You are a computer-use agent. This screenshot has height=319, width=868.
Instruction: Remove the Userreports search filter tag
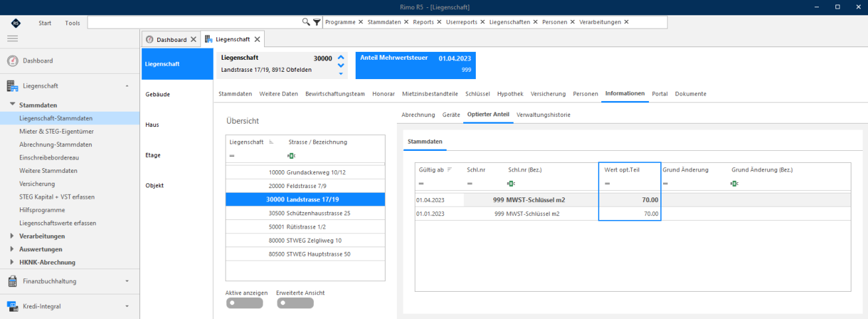click(482, 22)
